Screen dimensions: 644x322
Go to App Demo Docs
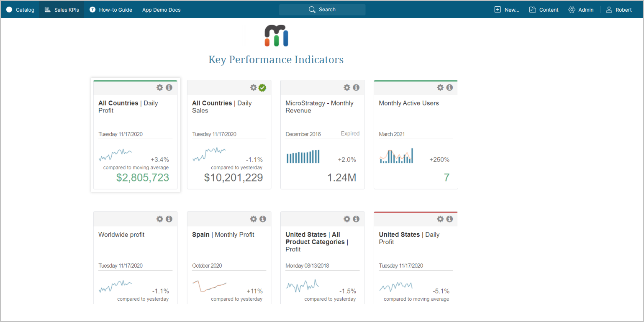(x=161, y=10)
